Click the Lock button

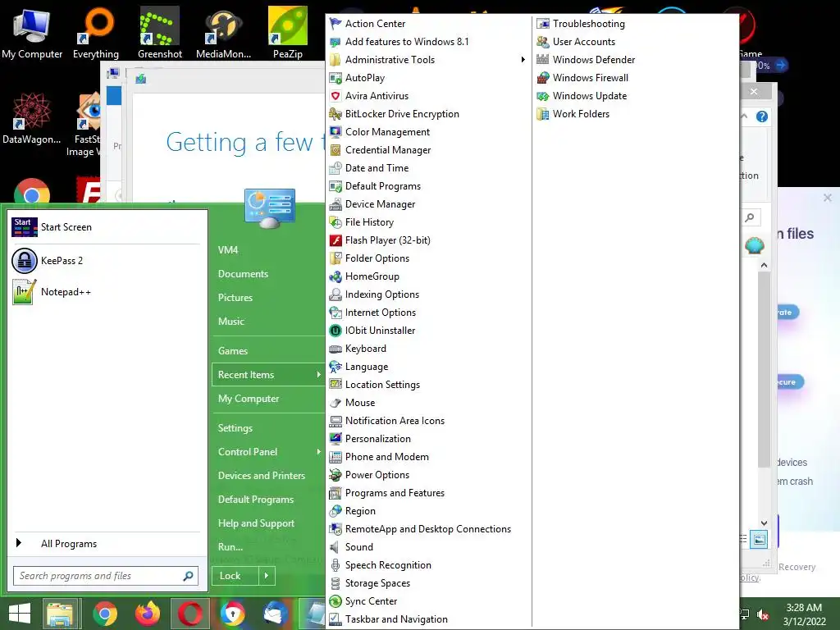tap(235, 576)
